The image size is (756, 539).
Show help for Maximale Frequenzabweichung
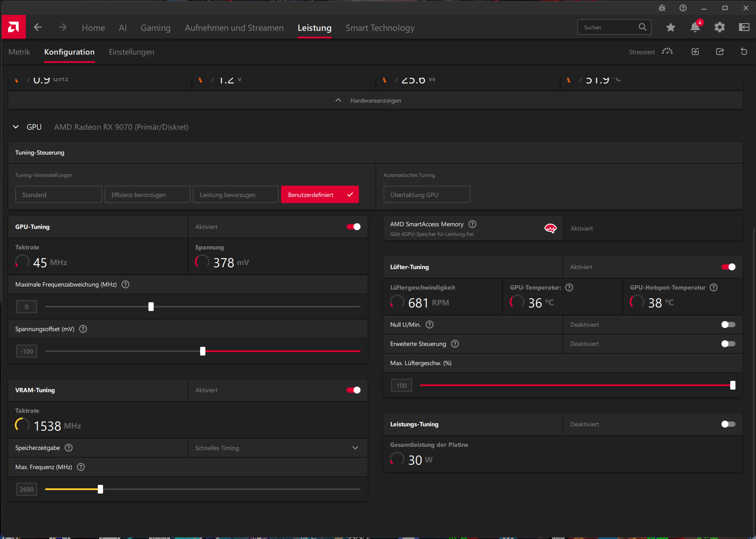125,284
